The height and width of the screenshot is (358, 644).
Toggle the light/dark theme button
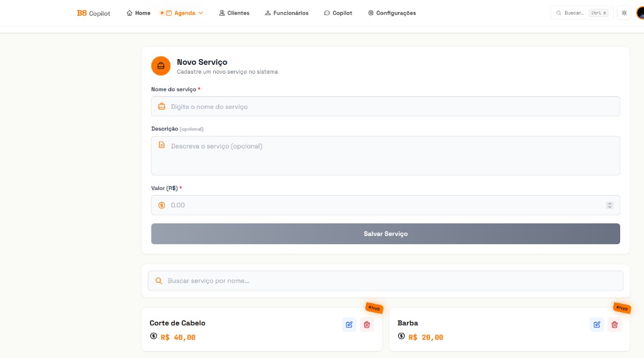click(x=624, y=13)
